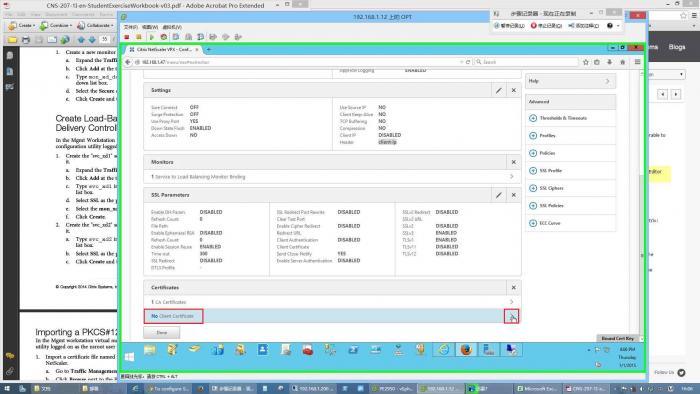
Task: Go to next page in Acrobat
Action: 92,40
